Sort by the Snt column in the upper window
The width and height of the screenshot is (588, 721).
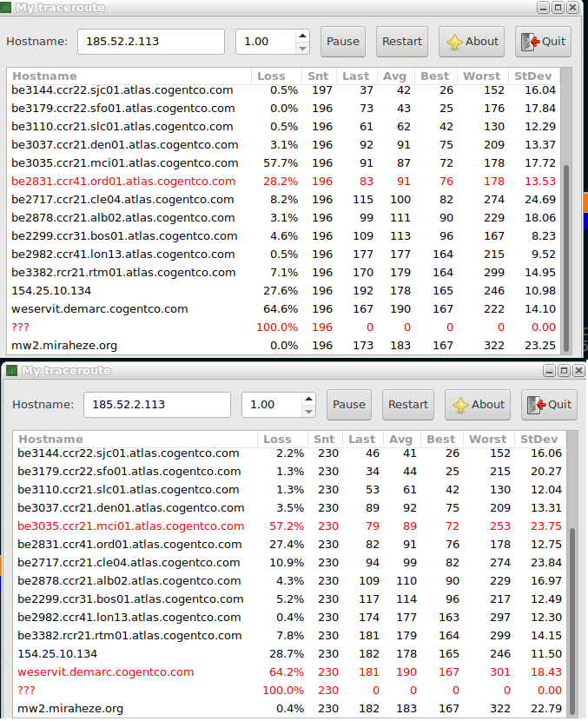click(x=319, y=76)
